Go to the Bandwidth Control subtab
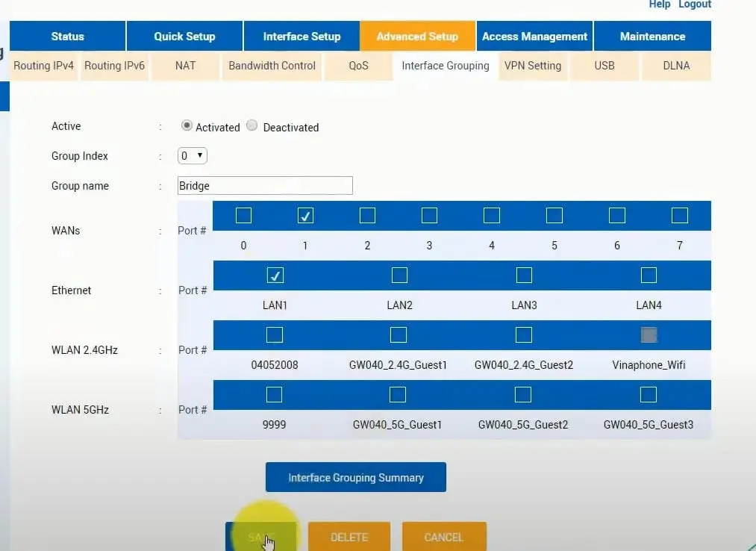The width and height of the screenshot is (756, 551). [272, 66]
